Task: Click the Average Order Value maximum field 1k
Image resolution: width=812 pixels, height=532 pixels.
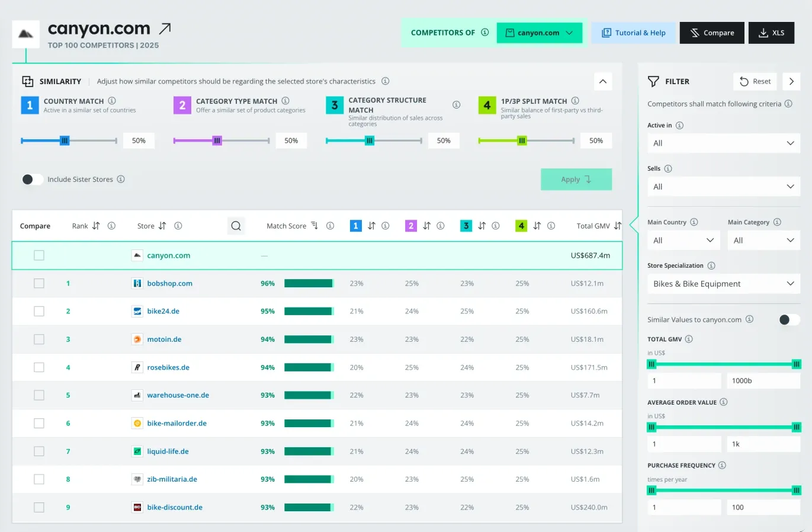Action: [x=763, y=444]
